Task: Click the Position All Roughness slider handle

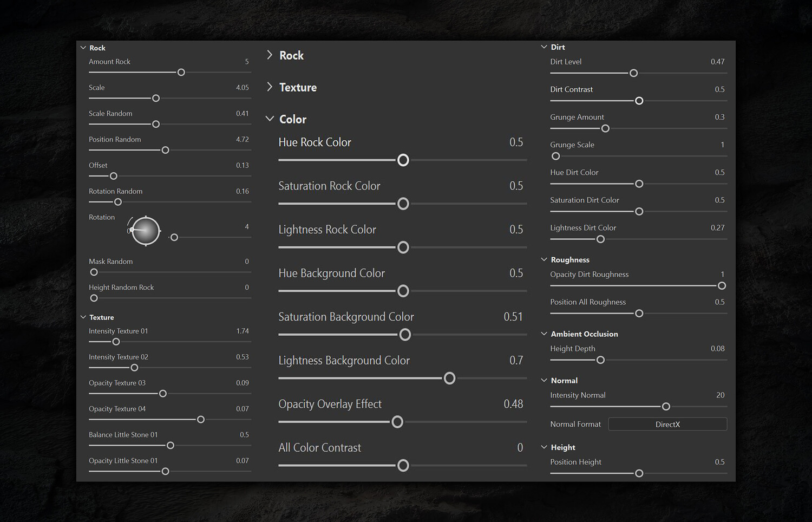Action: [639, 313]
